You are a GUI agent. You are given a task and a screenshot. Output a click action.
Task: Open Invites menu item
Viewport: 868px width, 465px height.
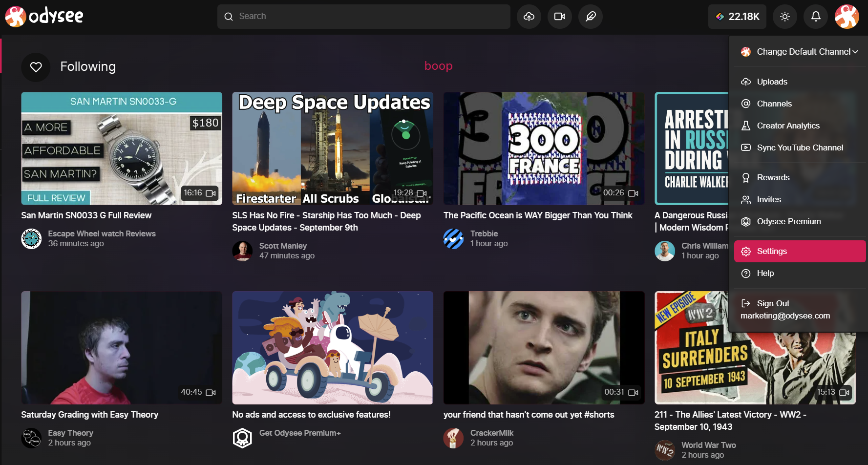coord(800,199)
